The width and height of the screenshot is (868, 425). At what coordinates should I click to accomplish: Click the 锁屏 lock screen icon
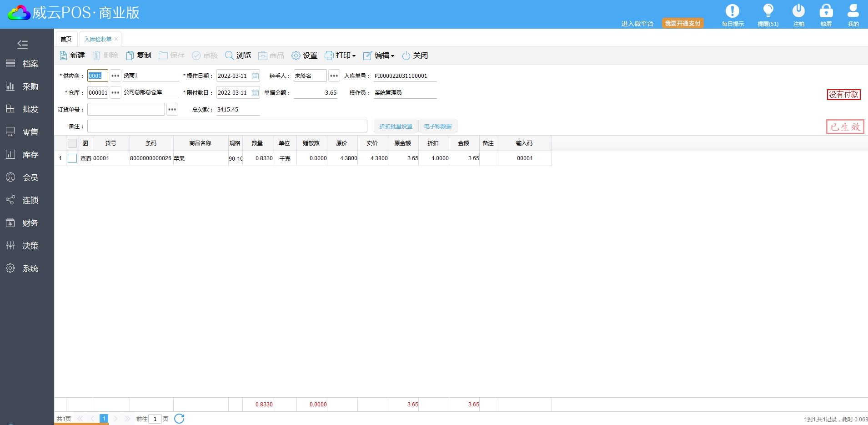click(x=826, y=11)
